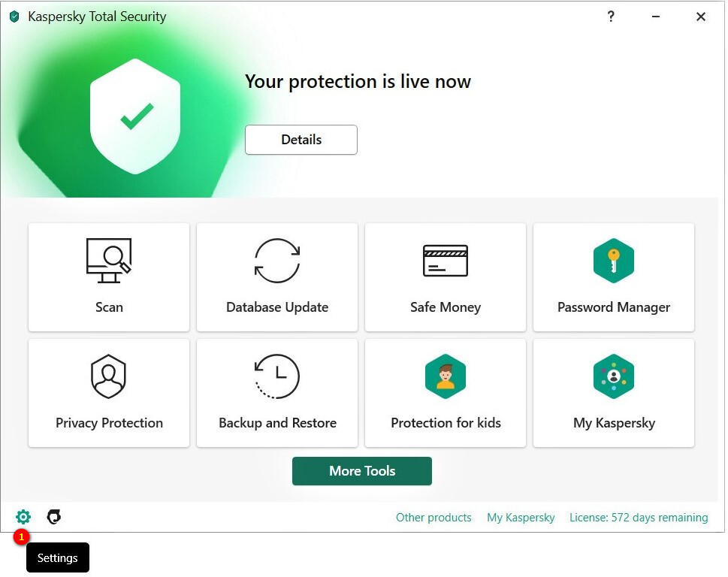Click the Password Manager label
Screen dimensions: 728x577
pos(614,307)
